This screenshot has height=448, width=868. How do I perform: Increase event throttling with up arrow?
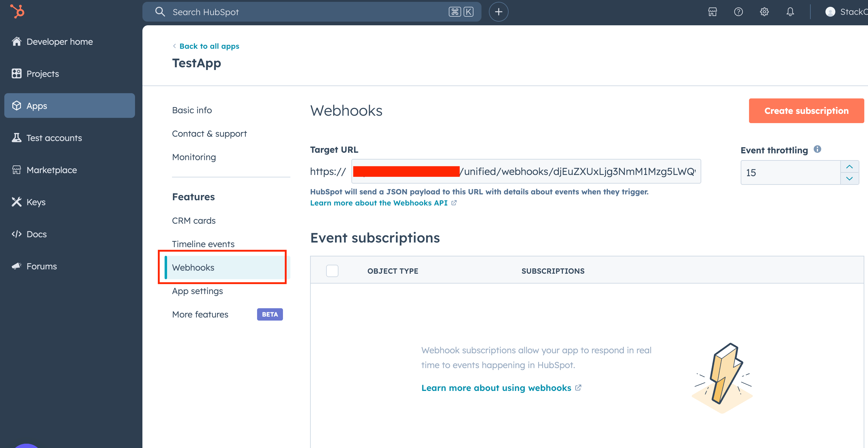pyautogui.click(x=849, y=167)
